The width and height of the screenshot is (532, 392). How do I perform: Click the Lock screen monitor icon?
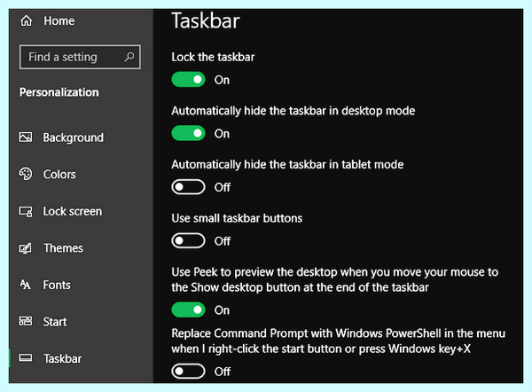pos(26,211)
